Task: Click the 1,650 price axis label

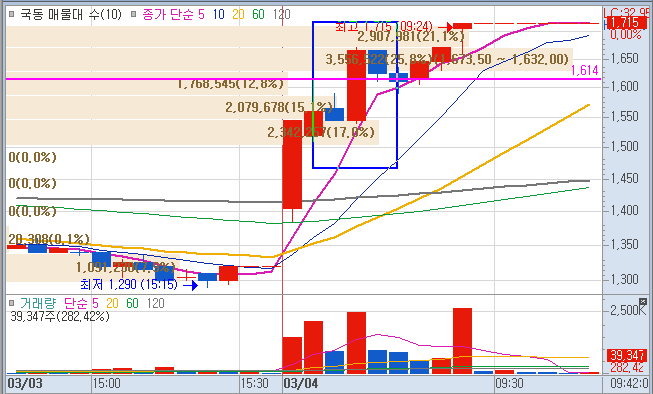Action: [624, 58]
